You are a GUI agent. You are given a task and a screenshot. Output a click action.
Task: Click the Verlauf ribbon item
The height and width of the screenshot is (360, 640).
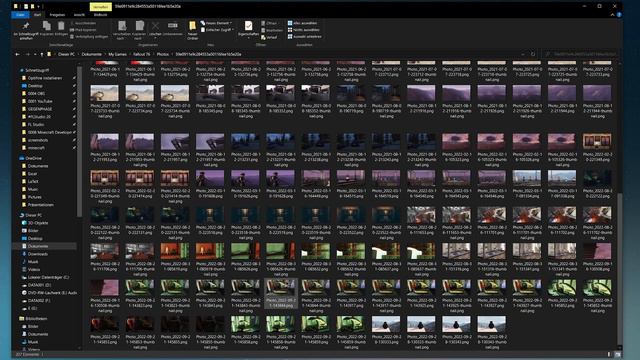click(269, 37)
